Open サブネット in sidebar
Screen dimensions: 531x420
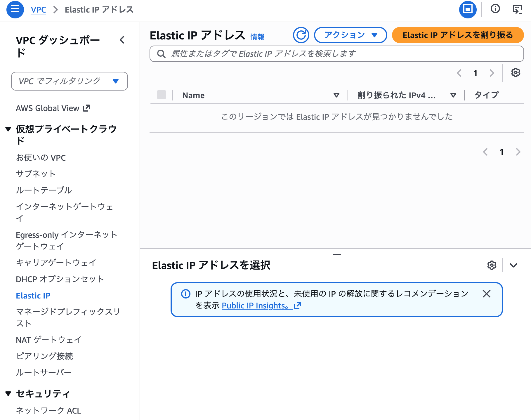(36, 174)
